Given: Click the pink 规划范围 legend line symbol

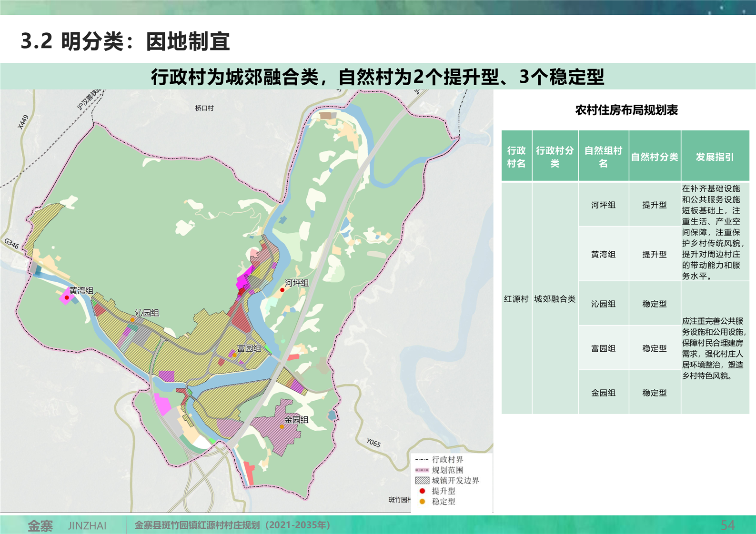Looking at the screenshot, I should tap(422, 470).
